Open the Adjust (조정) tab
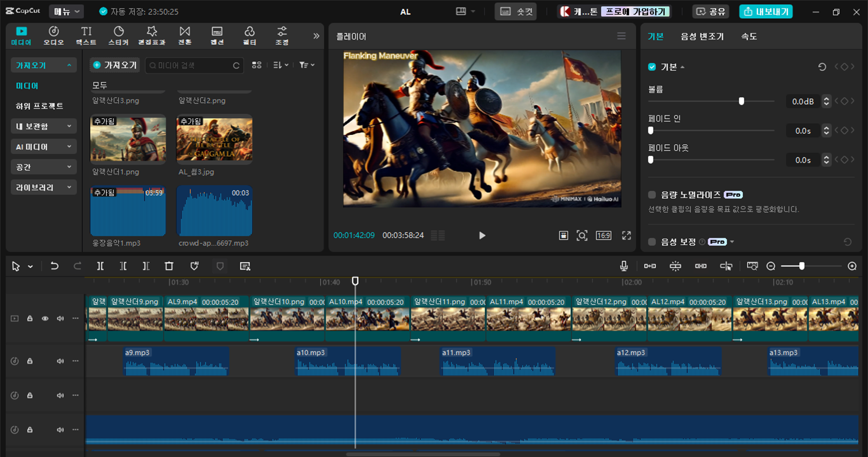The height and width of the screenshot is (457, 868). (x=282, y=36)
